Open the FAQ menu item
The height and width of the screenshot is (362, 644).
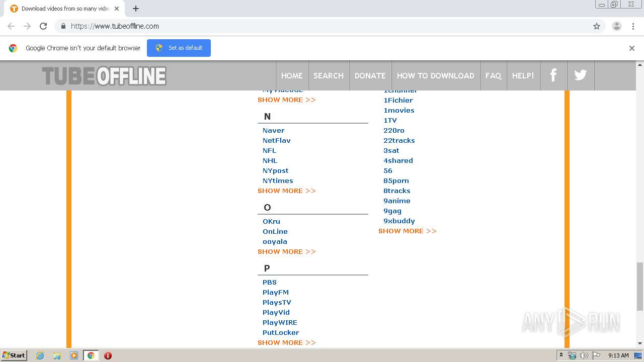tap(494, 75)
